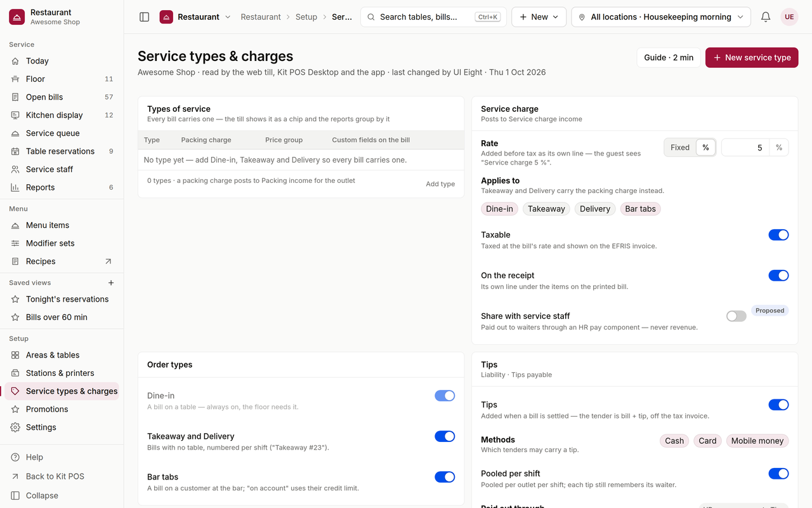
Task: Switch off Pooled per shift
Action: click(778, 474)
